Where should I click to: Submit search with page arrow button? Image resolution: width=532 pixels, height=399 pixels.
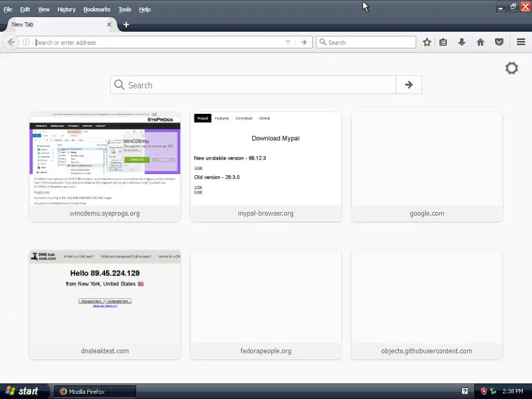click(409, 85)
